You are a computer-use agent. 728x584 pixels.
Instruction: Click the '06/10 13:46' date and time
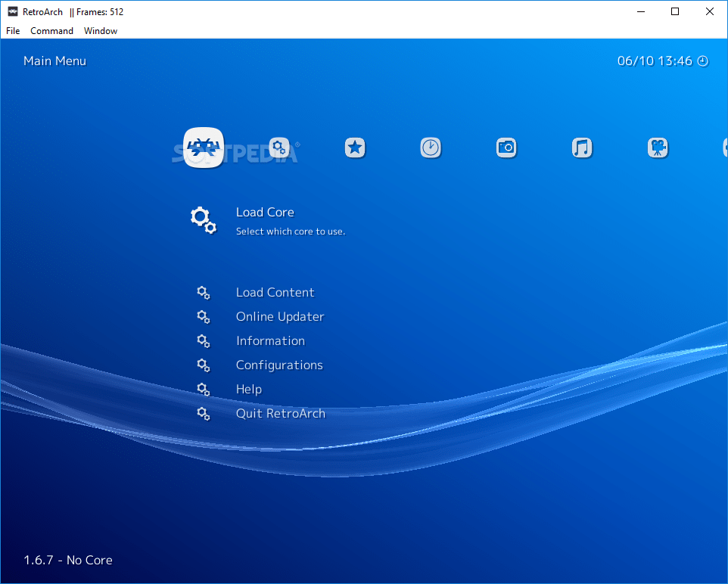click(x=655, y=61)
